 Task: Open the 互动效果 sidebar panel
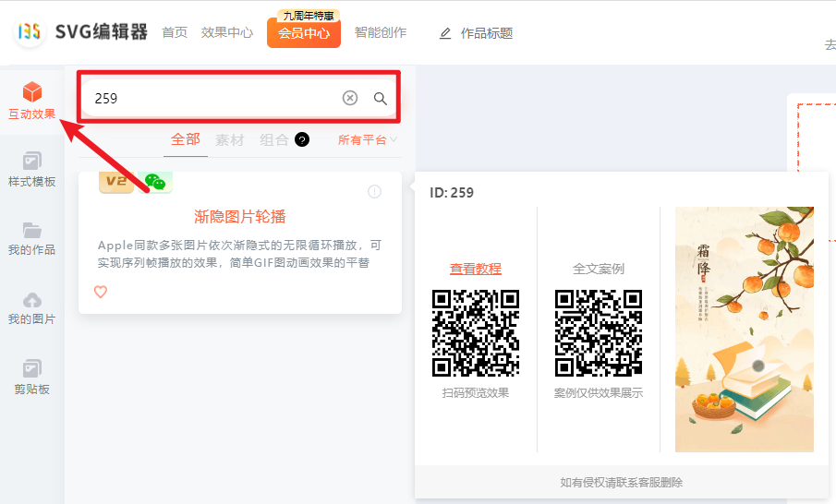pyautogui.click(x=32, y=101)
